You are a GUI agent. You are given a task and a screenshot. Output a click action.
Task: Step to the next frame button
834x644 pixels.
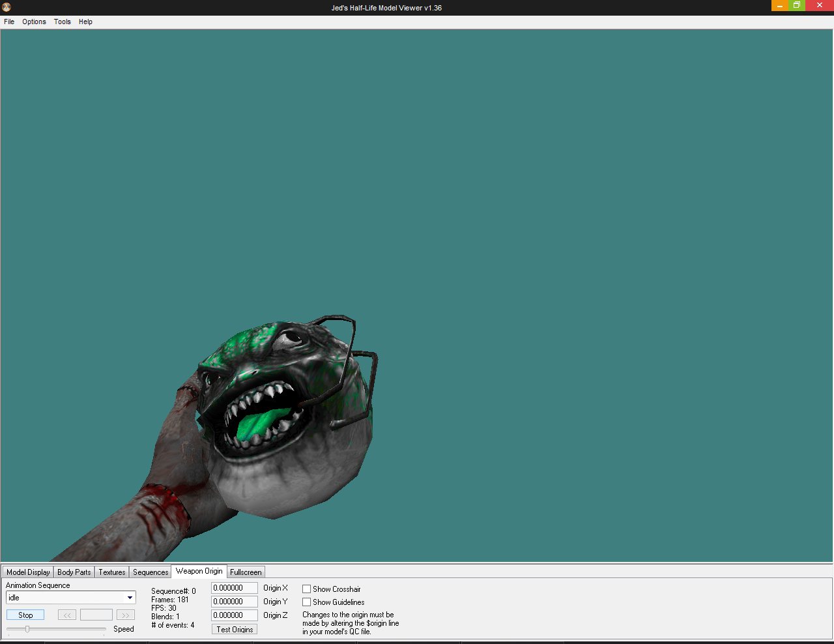coord(126,615)
